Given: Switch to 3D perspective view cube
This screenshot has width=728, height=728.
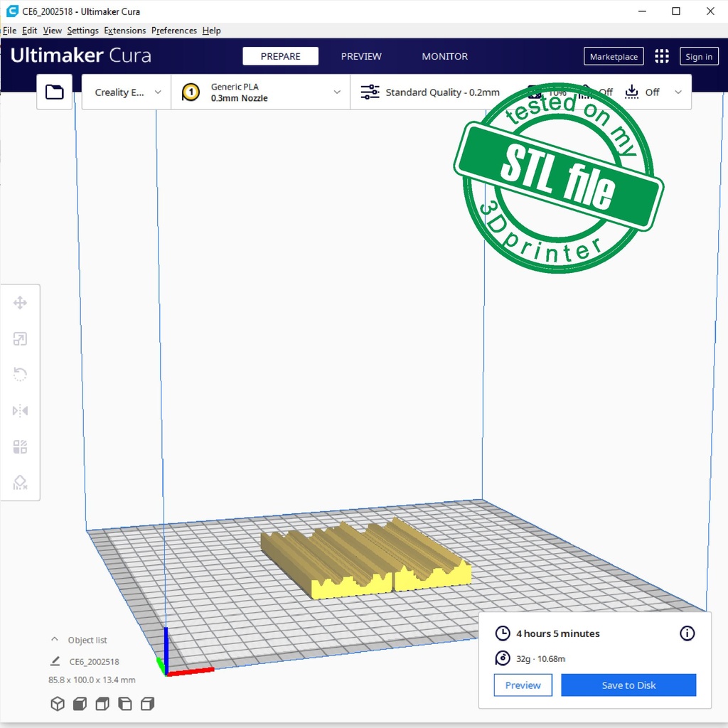Looking at the screenshot, I should (x=58, y=704).
